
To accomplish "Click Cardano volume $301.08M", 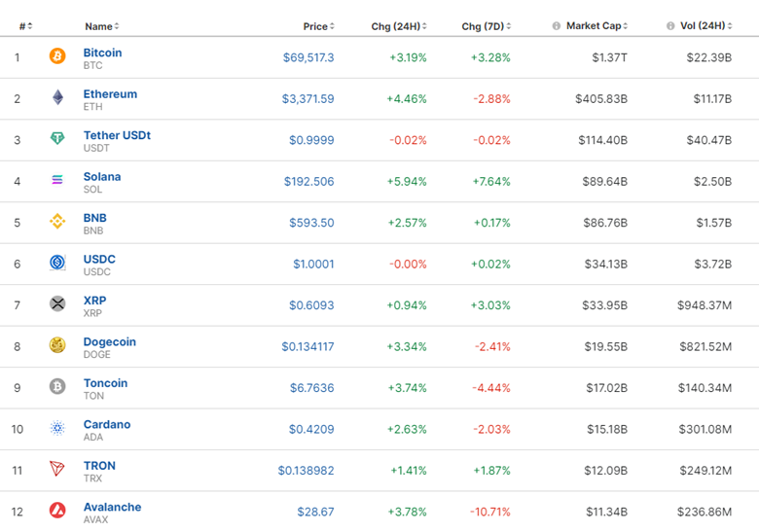I will [705, 429].
